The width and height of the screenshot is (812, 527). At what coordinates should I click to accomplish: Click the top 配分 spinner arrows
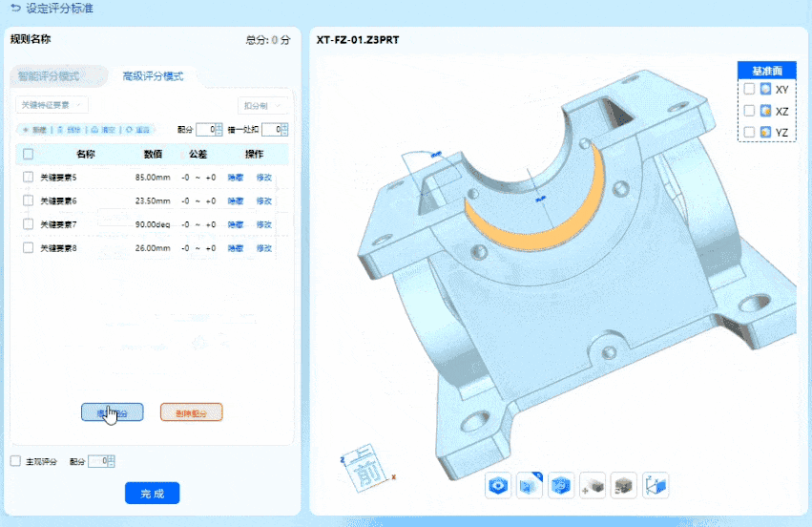(x=219, y=130)
